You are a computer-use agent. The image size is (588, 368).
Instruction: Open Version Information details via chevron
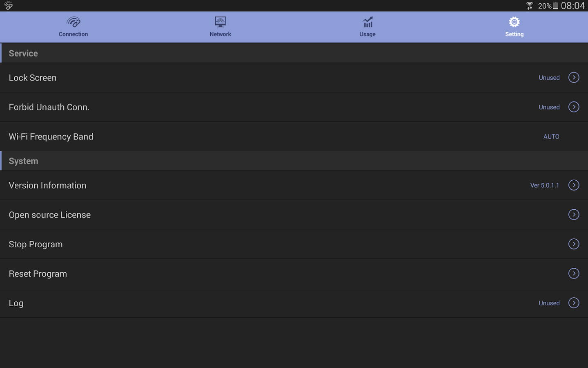[574, 185]
